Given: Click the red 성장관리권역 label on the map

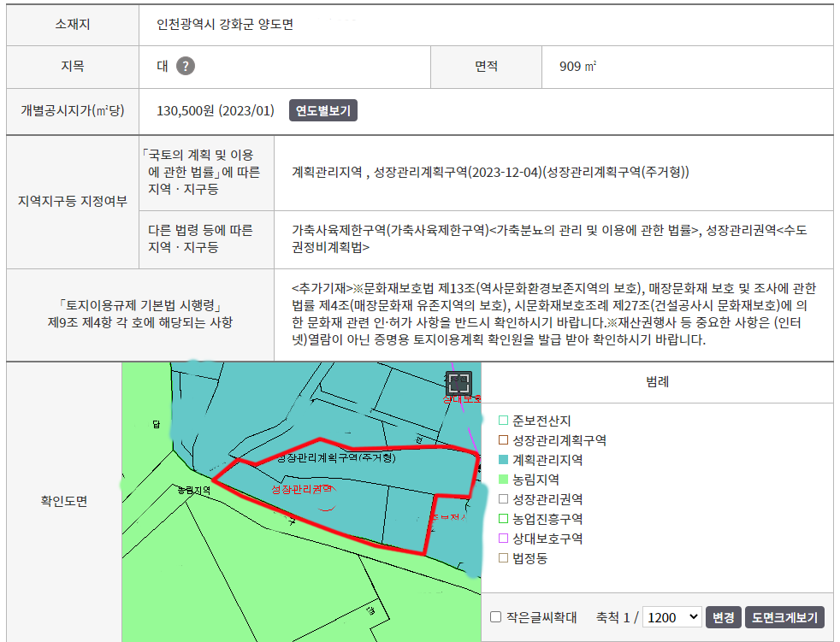Looking at the screenshot, I should click(301, 489).
